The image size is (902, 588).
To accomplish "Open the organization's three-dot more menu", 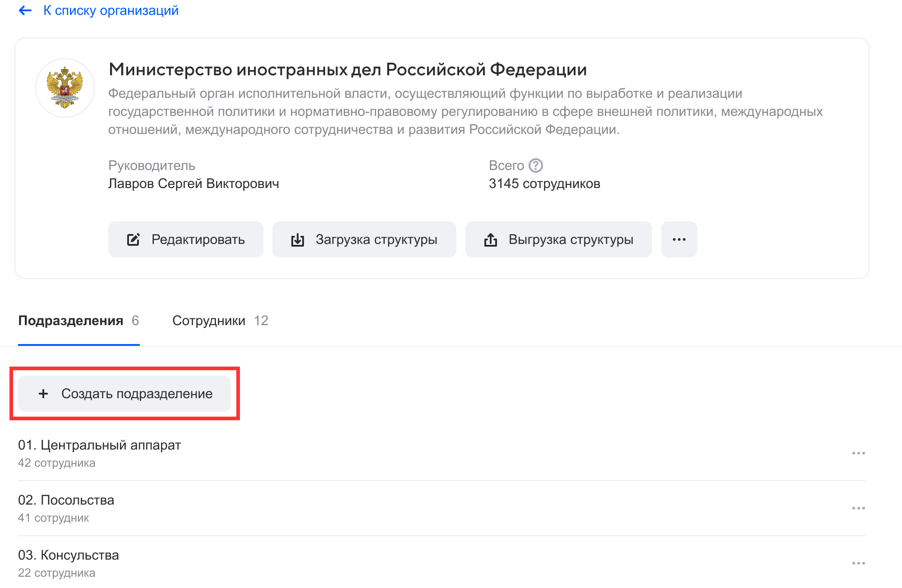I will click(x=679, y=239).
